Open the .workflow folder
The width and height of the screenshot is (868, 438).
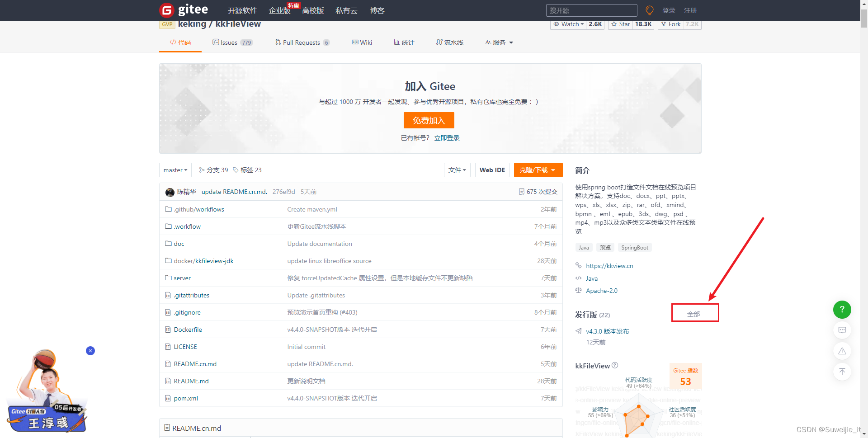tap(187, 226)
